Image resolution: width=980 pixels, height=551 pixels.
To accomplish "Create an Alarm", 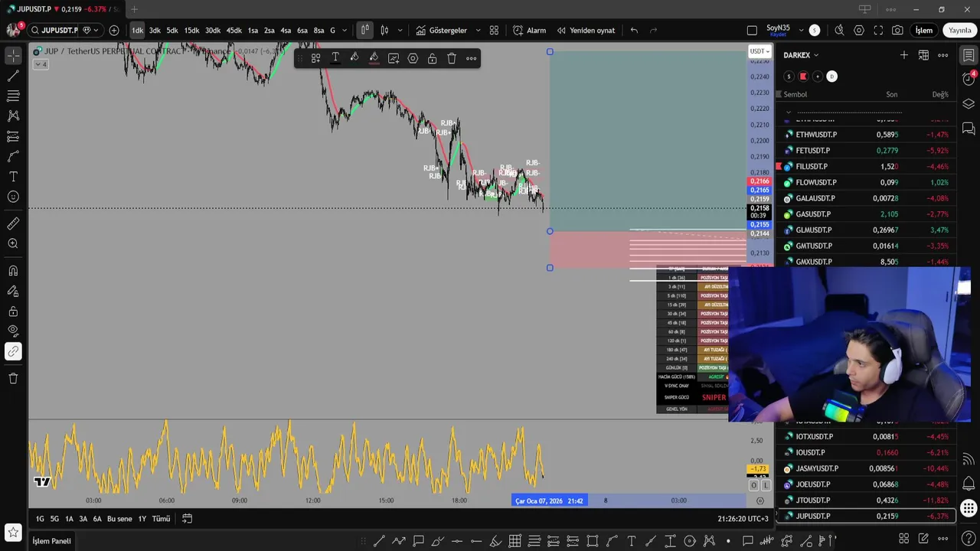I will [529, 31].
